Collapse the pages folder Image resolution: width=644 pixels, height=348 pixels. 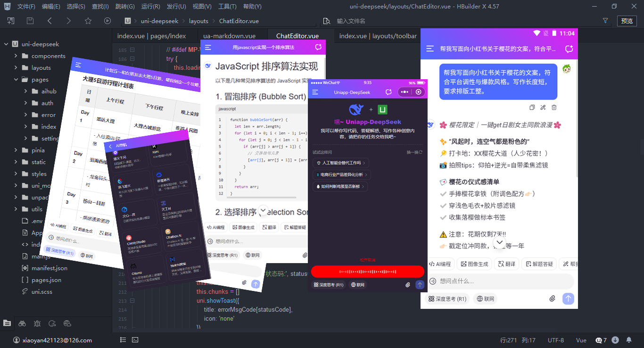(x=17, y=80)
